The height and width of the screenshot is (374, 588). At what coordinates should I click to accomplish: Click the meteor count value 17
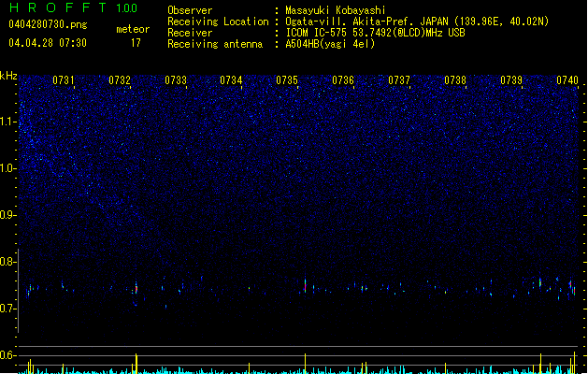136,43
